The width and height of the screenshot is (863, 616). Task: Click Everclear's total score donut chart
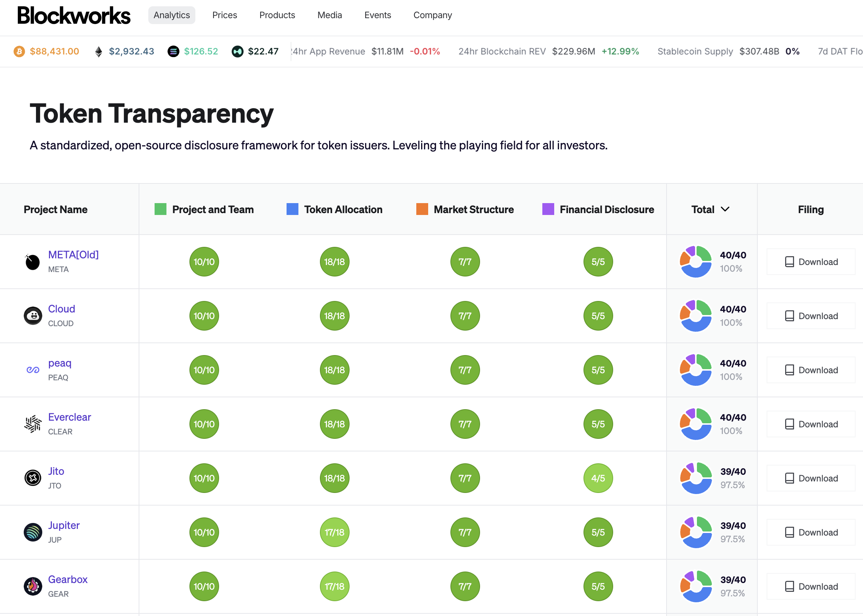696,424
